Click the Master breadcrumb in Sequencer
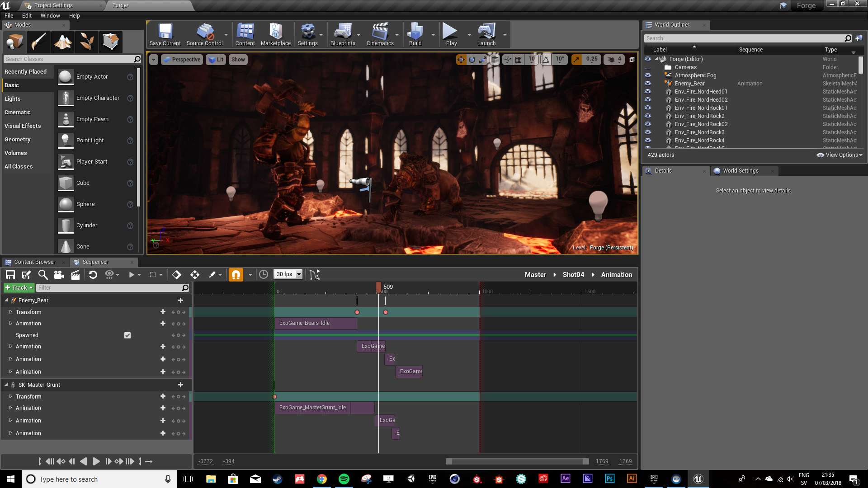 tap(535, 275)
